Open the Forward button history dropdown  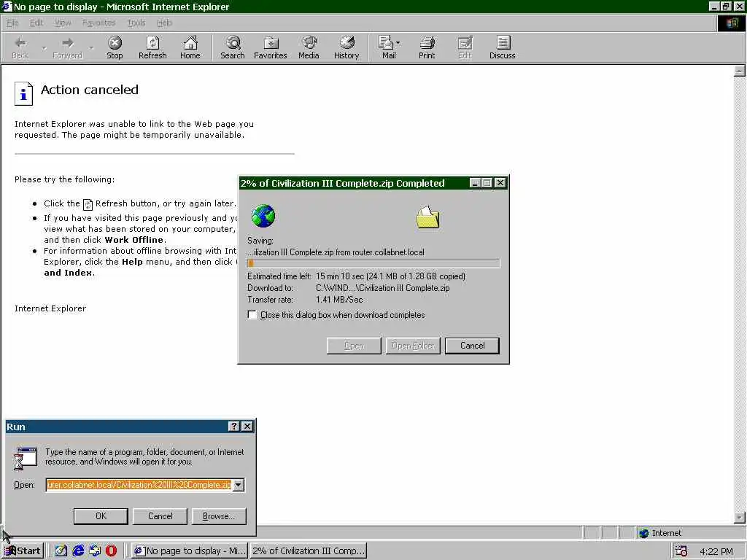[x=91, y=47]
